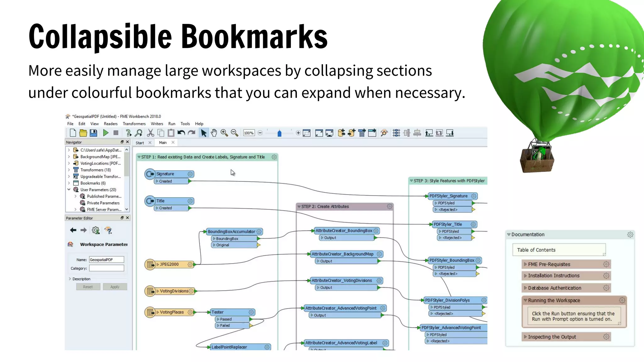Collapse the STEP 1 bookmark
The width and height of the screenshot is (644, 362).
[x=139, y=157]
